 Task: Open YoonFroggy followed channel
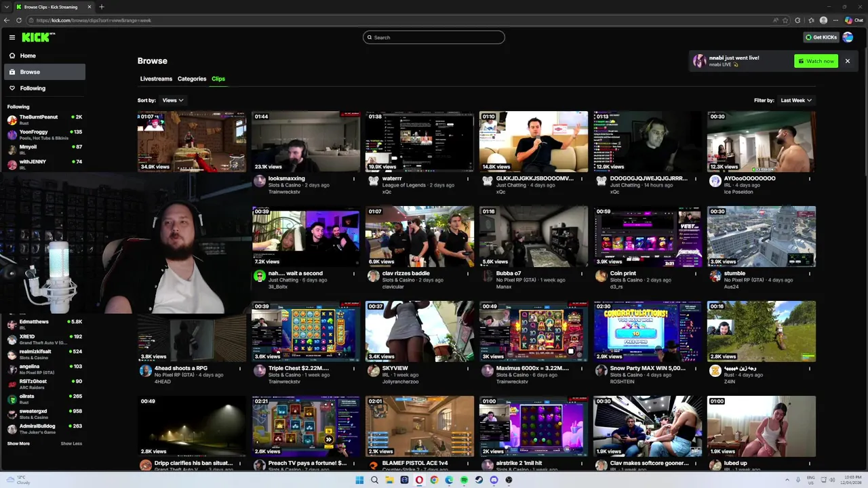[44, 135]
